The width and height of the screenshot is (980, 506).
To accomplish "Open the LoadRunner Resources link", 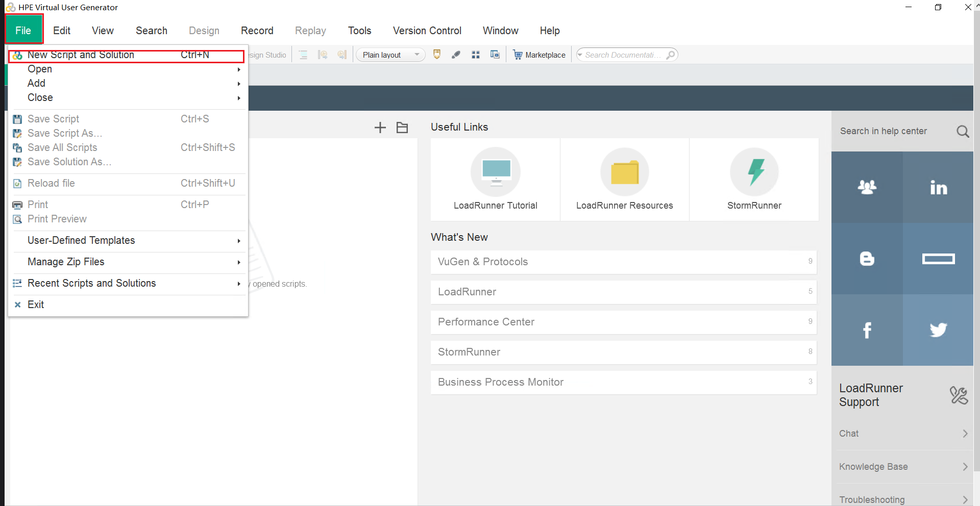I will (625, 180).
